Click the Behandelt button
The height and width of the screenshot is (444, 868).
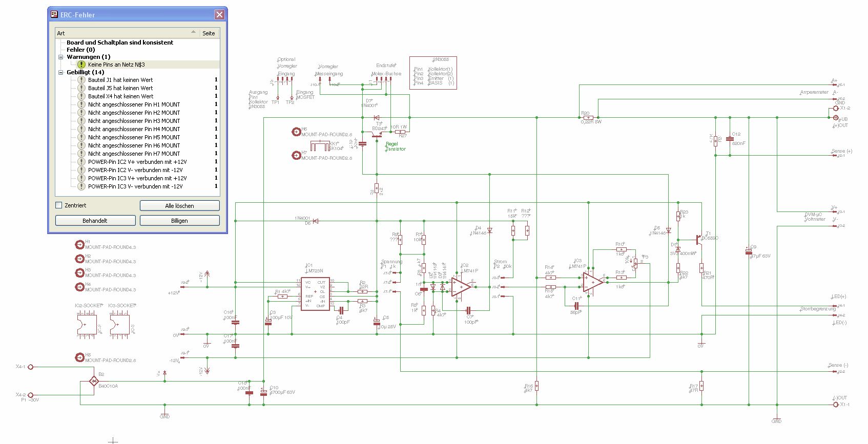tap(95, 221)
